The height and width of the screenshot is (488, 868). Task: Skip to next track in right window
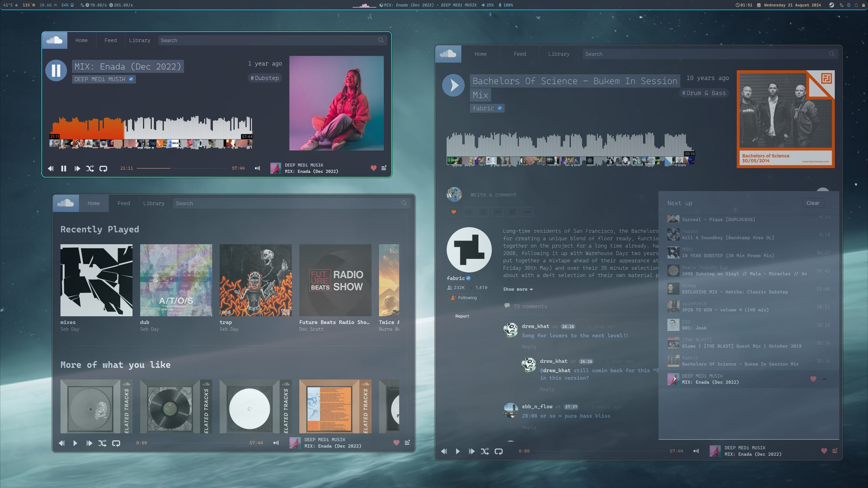pos(471,451)
